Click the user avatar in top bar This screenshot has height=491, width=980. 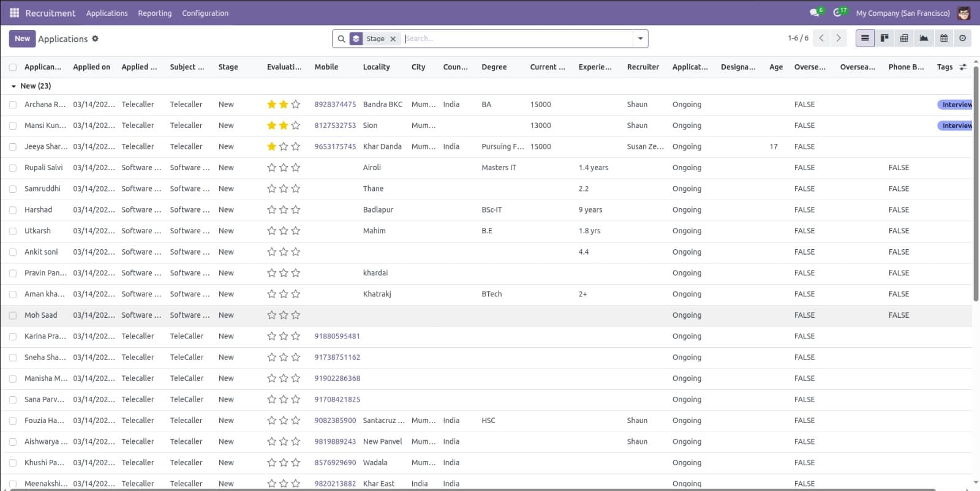click(x=964, y=13)
